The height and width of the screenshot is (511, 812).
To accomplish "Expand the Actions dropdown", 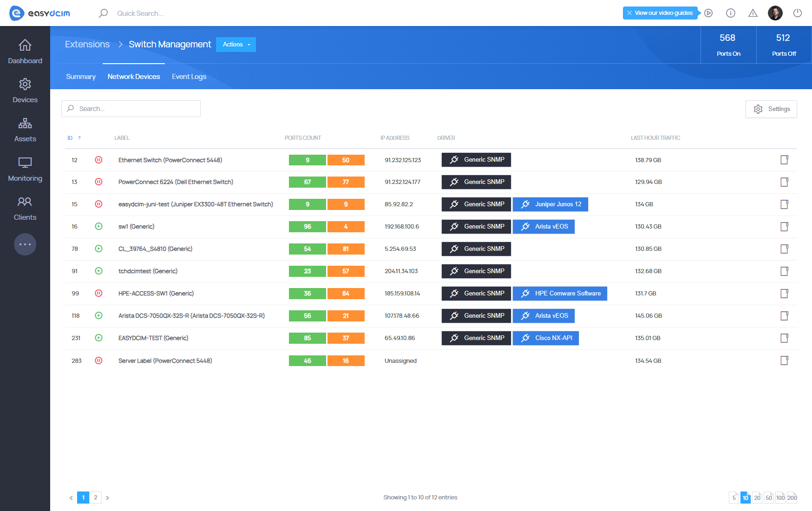I will click(x=236, y=45).
